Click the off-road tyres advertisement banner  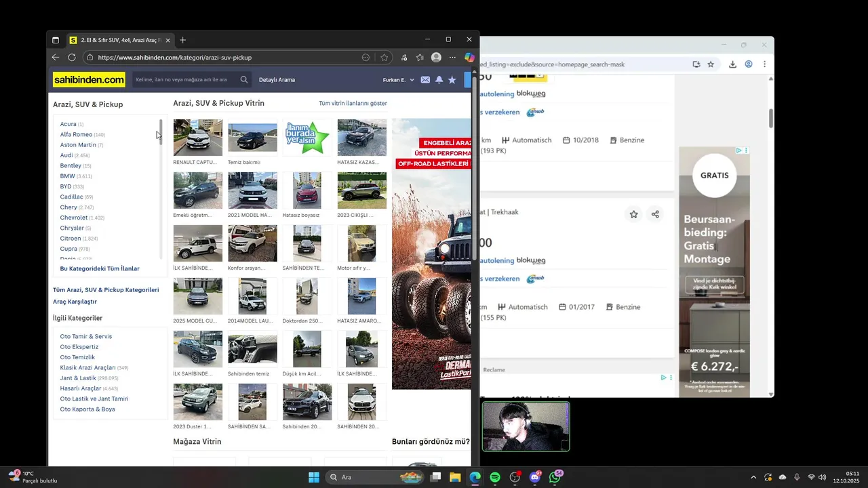point(431,254)
